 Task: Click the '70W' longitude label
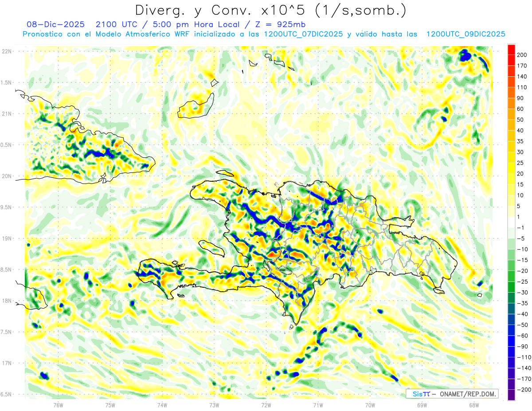click(370, 405)
